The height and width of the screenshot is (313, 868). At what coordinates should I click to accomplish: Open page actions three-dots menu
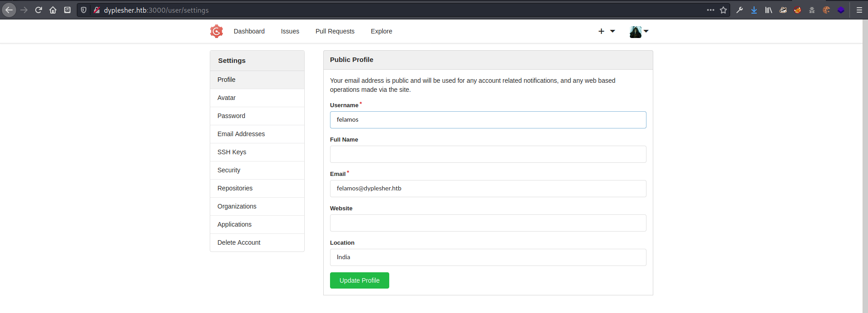(711, 10)
